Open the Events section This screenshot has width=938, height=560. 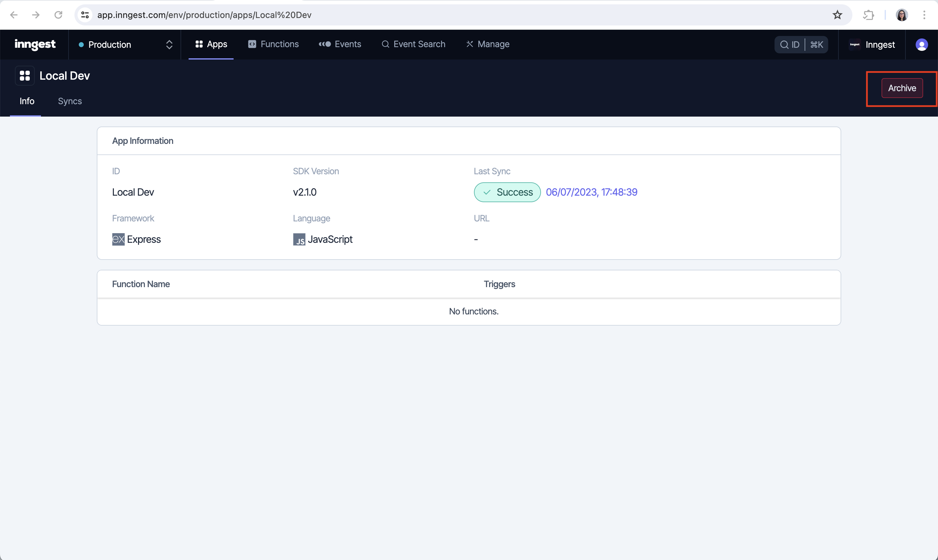(x=339, y=44)
